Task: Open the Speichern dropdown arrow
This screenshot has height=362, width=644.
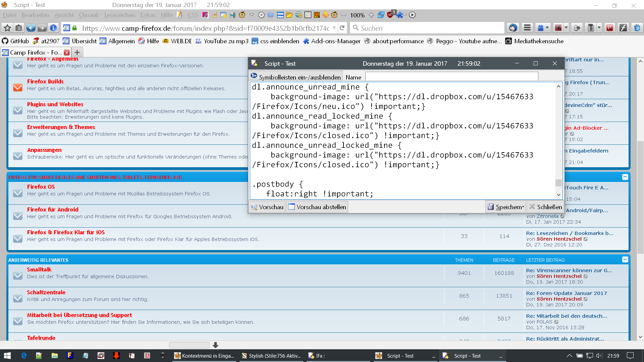Action: click(523, 207)
